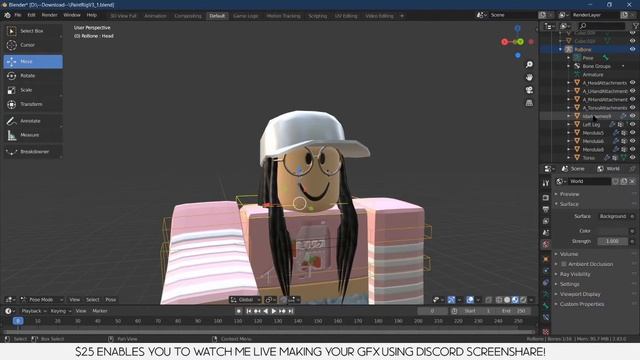Click the Surface Background shader button
640x360 pixels.
(x=613, y=216)
